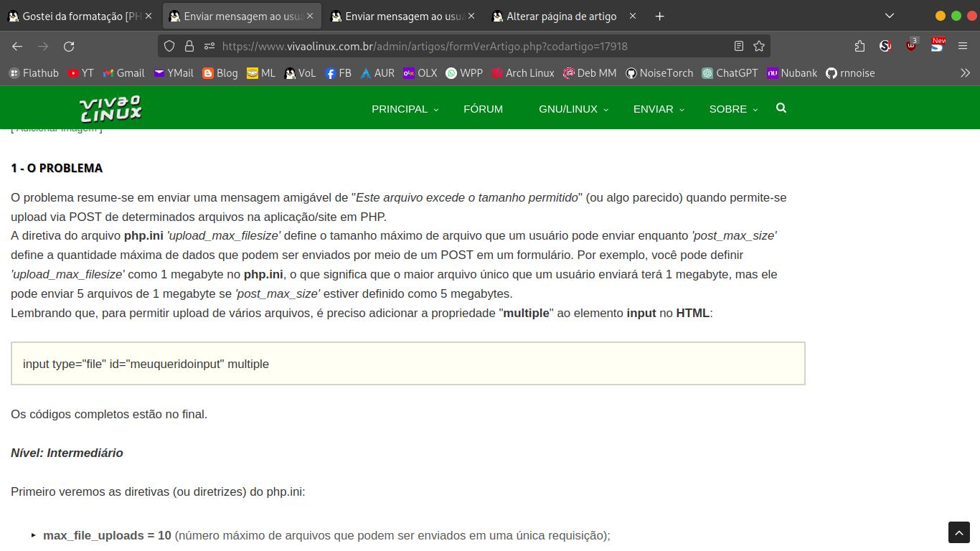
Task: Click the URL address bar field
Action: click(459, 46)
